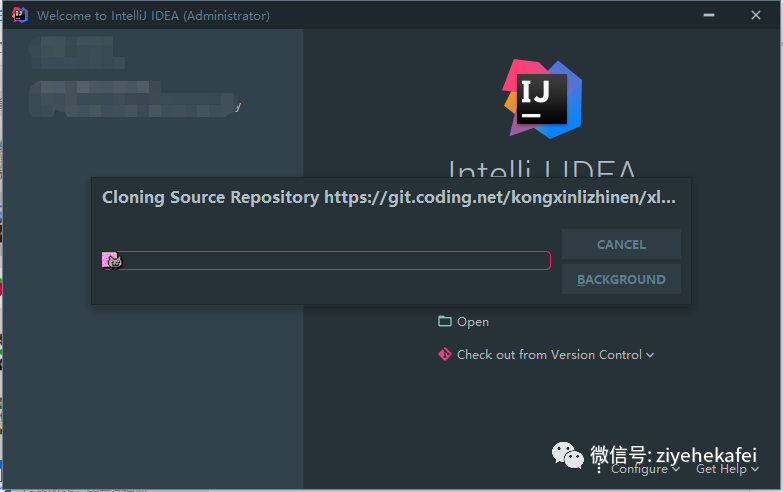
Task: Close the IntelliJ IDEA welcome window
Action: [756, 15]
